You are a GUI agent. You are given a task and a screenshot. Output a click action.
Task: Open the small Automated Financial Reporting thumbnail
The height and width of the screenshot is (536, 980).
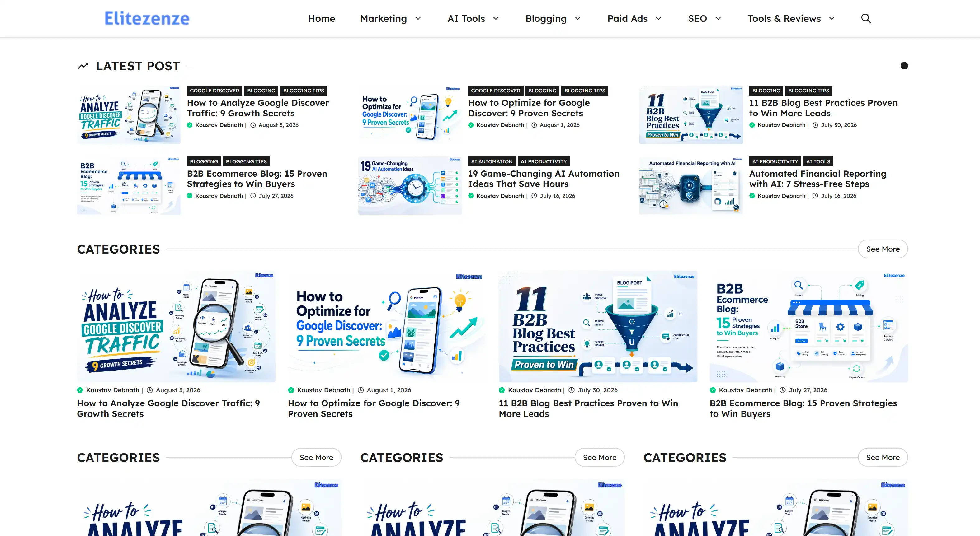691,185
